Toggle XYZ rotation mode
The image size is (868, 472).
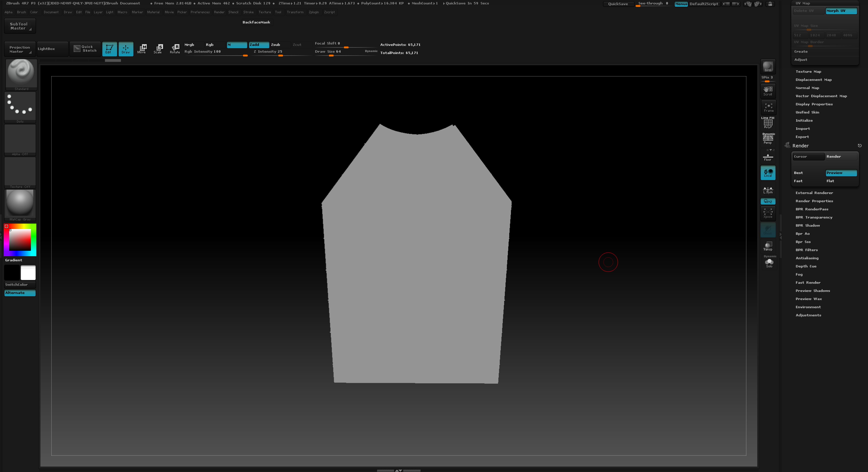tap(768, 201)
